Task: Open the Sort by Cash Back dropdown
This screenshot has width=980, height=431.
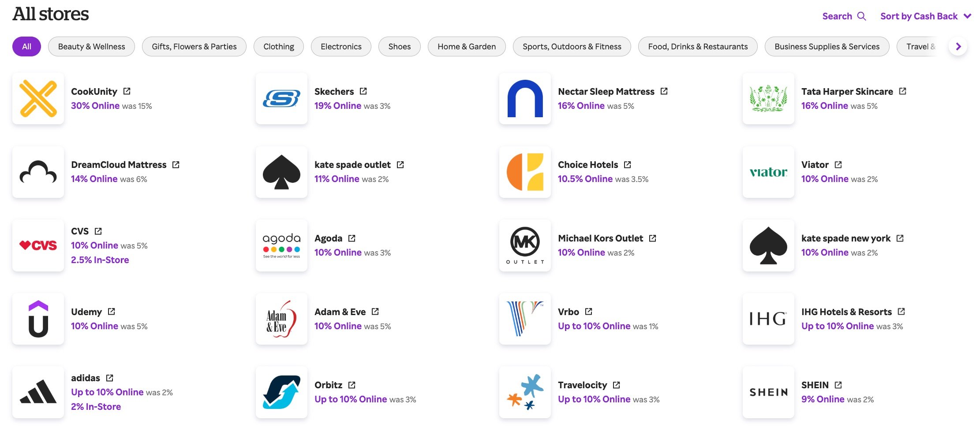Action: tap(926, 16)
